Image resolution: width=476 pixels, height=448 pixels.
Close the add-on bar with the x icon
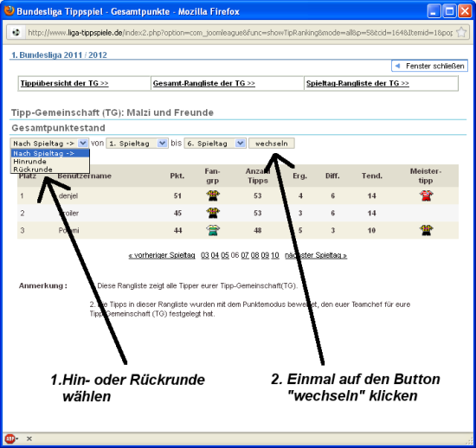[29, 438]
